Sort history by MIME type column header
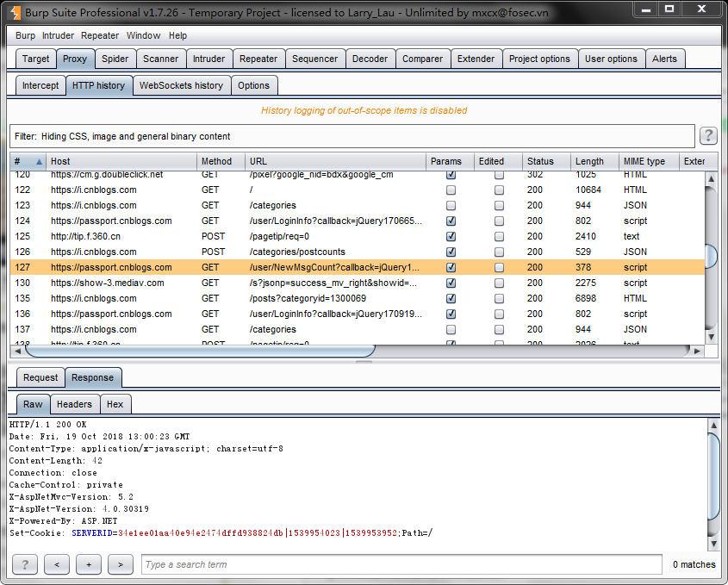The height and width of the screenshot is (585, 728). click(x=649, y=162)
